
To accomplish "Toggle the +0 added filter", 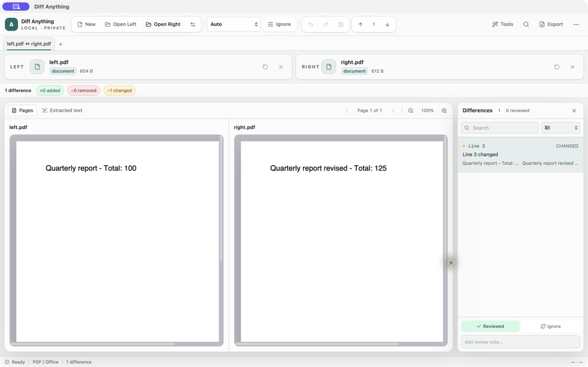I will (x=50, y=90).
